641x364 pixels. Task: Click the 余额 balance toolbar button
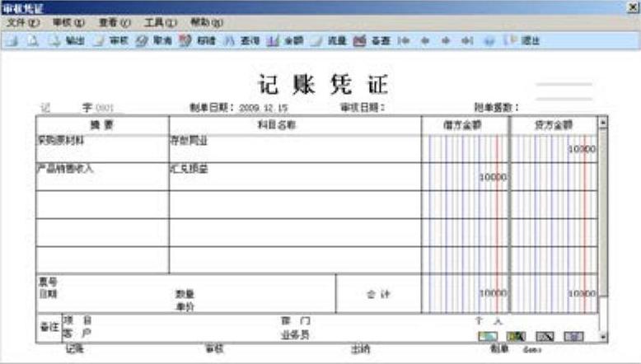[285, 40]
